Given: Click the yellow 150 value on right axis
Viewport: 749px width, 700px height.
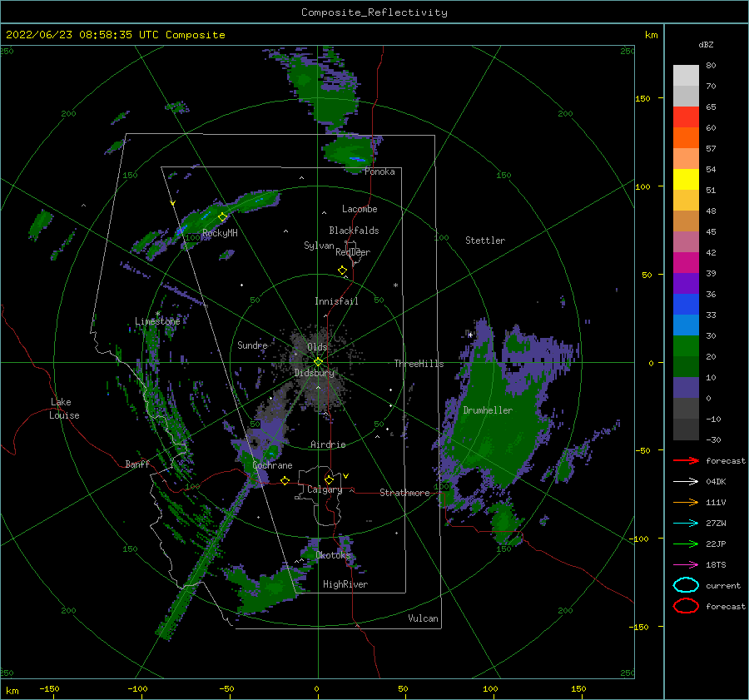Looking at the screenshot, I should coord(642,98).
